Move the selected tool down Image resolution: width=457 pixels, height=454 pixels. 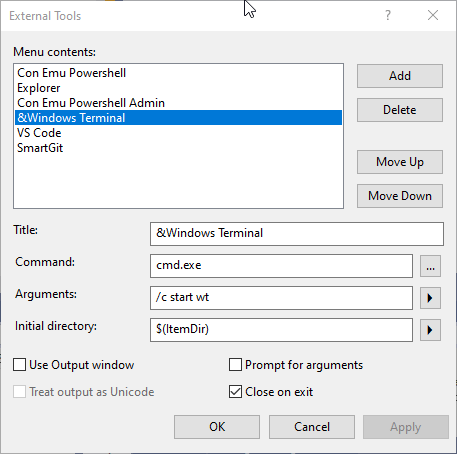400,196
